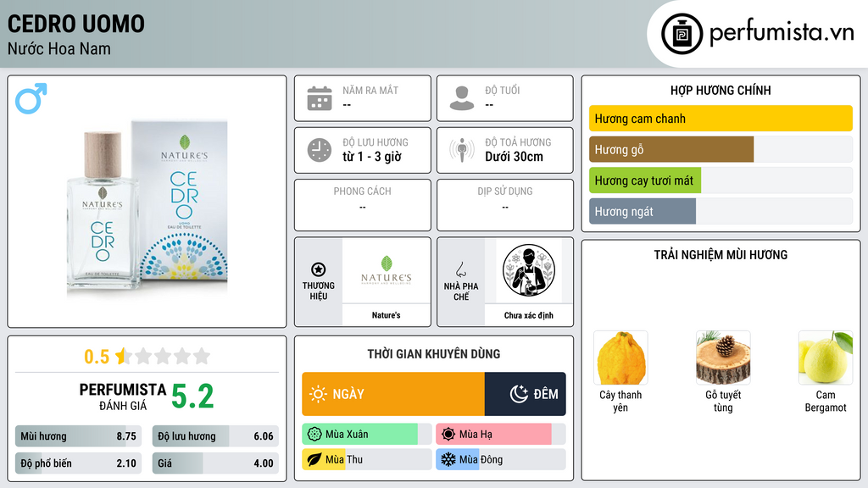The height and width of the screenshot is (488, 868).
Task: Click the Giá 4.00 score bar
Action: 215,463
